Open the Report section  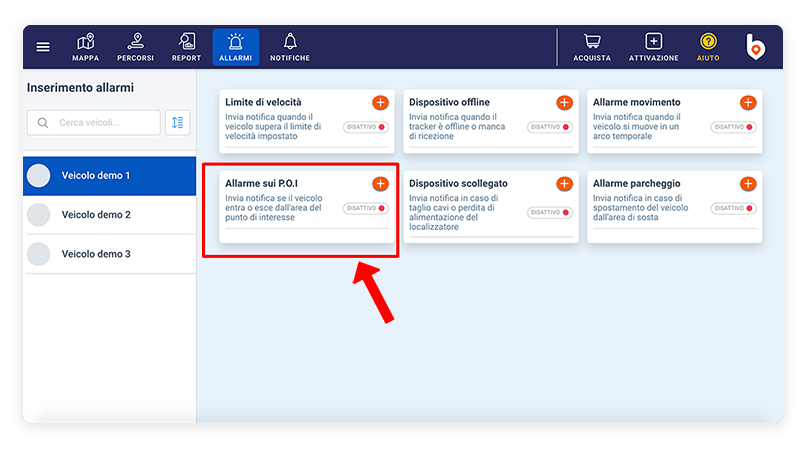(x=186, y=46)
